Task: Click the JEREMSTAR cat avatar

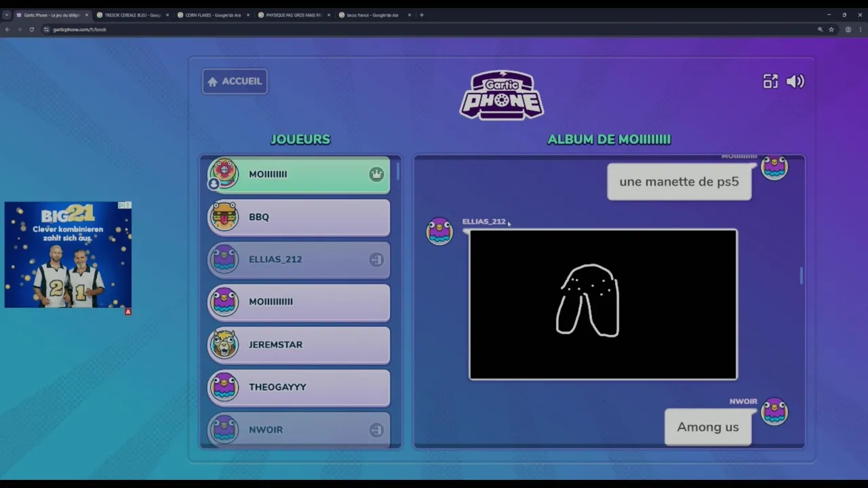Action: tap(224, 344)
